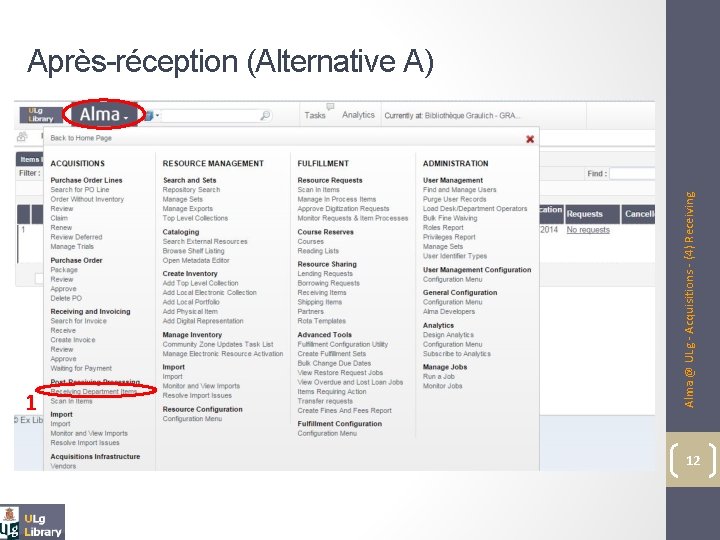Open Manage Electronic Resource Activation
720x540 pixels.
(x=223, y=354)
